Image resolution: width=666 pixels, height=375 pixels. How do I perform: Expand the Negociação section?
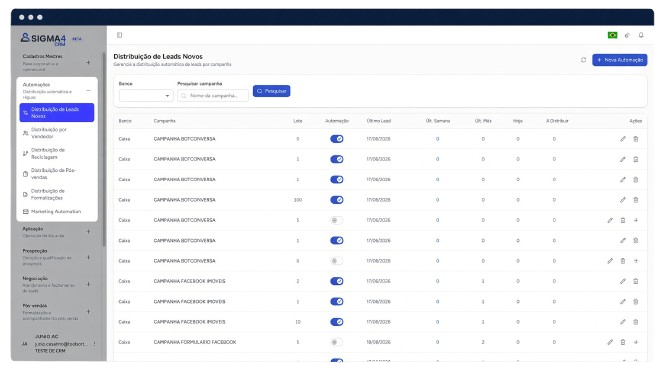coord(88,284)
